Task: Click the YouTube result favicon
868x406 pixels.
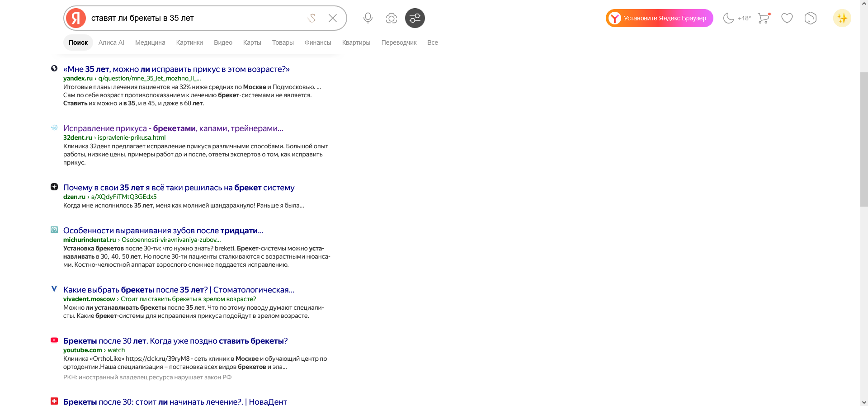Action: coord(54,340)
